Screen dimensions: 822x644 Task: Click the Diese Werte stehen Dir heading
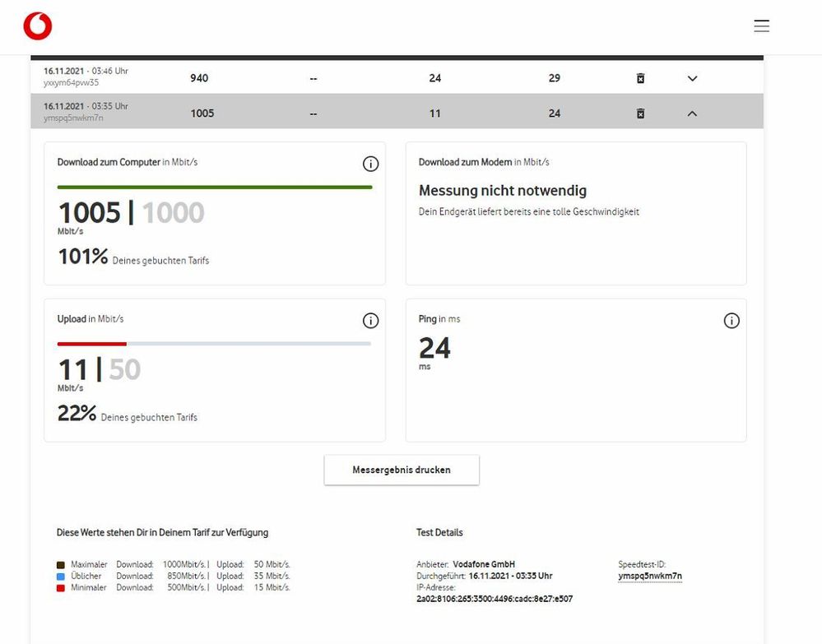pyautogui.click(x=163, y=532)
